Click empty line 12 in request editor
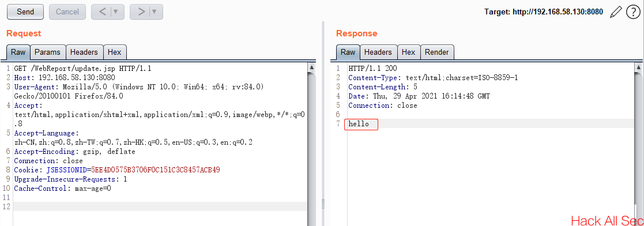This screenshot has height=226, width=644. coord(160,206)
